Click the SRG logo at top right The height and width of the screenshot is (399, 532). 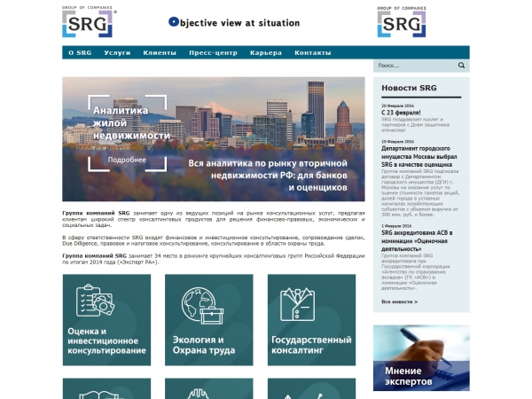(402, 21)
